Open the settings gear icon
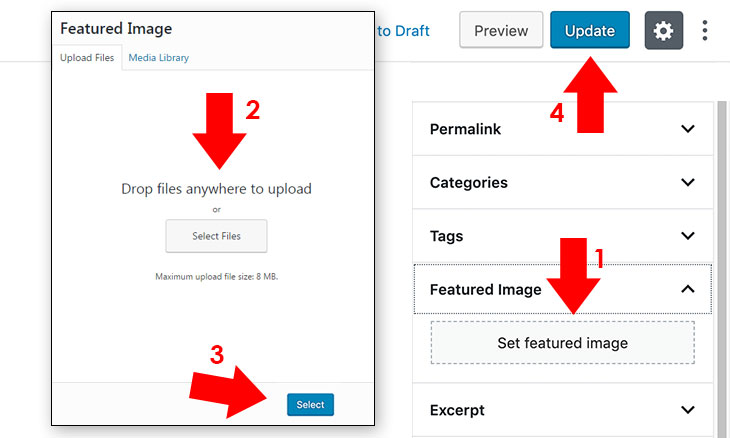The height and width of the screenshot is (438, 730). [x=663, y=31]
